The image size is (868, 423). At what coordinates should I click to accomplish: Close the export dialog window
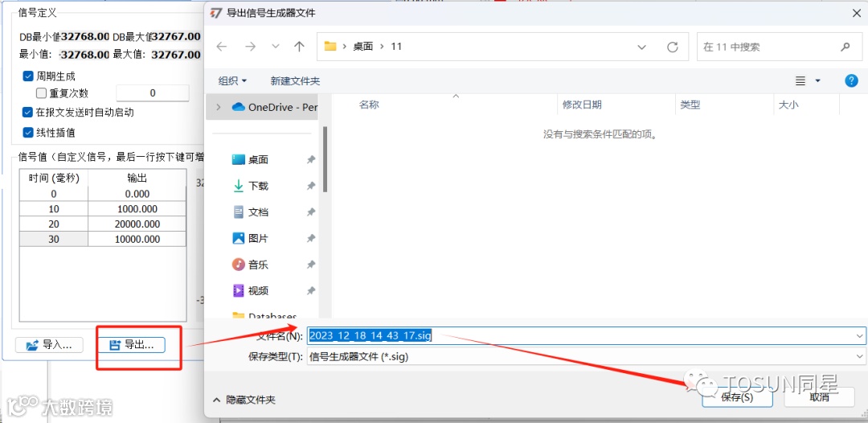pos(856,14)
